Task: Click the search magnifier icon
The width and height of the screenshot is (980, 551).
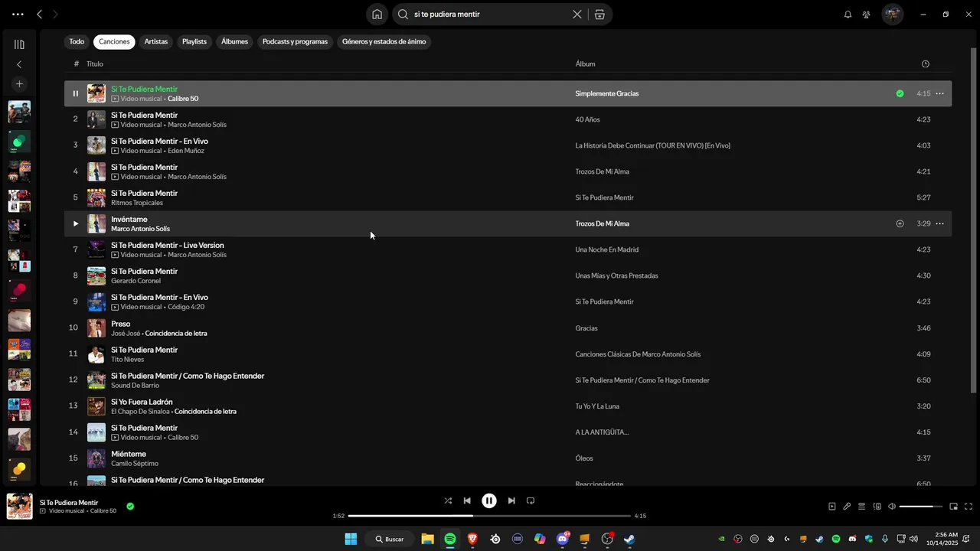Action: [x=403, y=14]
